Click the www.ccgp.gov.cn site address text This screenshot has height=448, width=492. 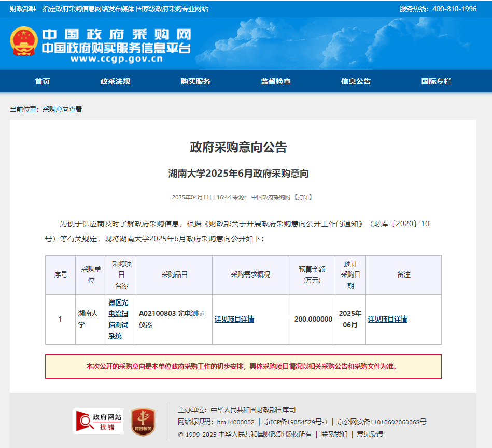click(117, 59)
